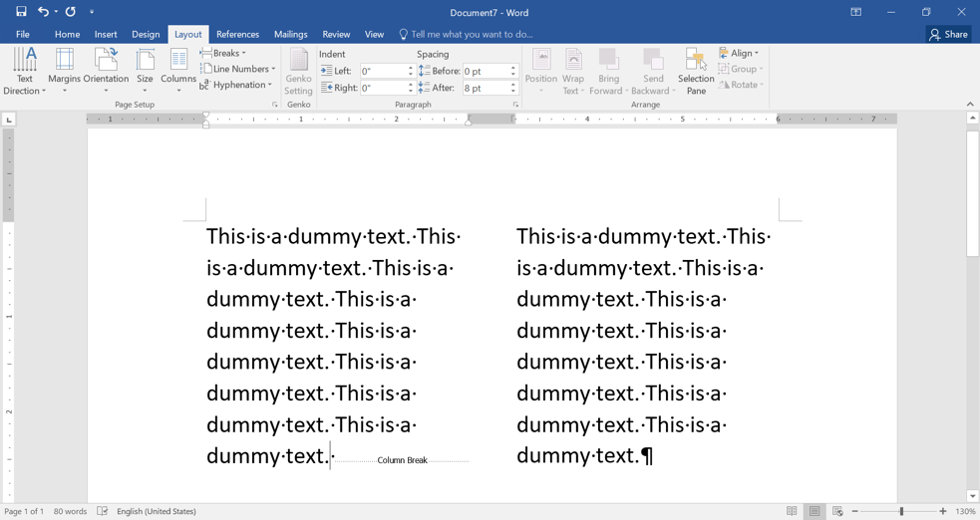Screen dimensions: 980x520
Task: Click the Undo arrow icon
Action: point(43,12)
